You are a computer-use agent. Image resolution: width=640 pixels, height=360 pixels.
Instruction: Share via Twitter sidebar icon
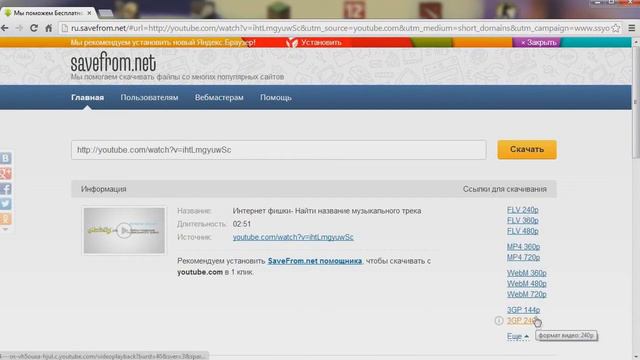(x=6, y=204)
